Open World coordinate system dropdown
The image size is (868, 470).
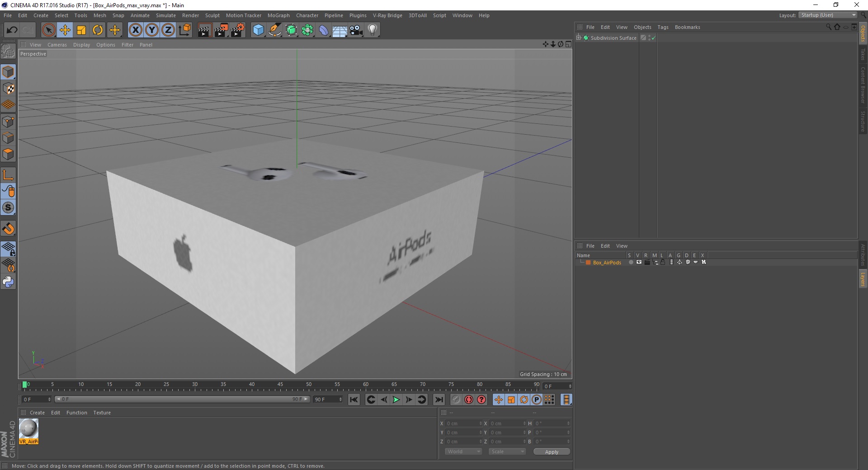point(463,451)
